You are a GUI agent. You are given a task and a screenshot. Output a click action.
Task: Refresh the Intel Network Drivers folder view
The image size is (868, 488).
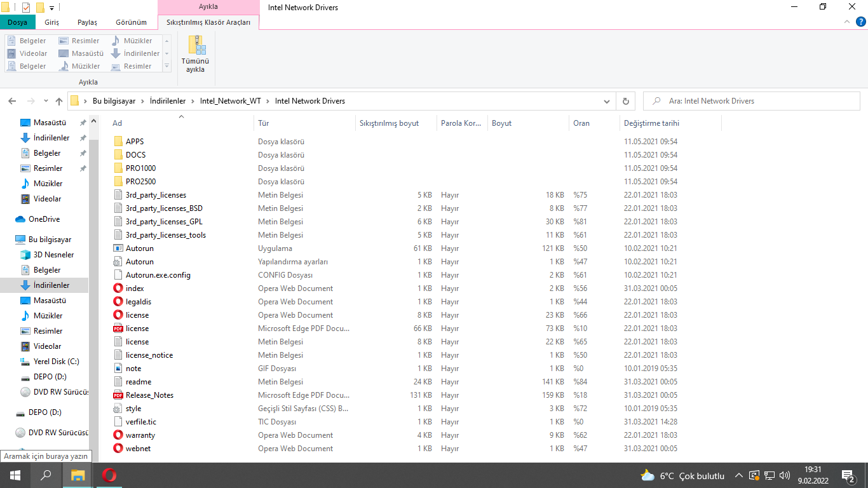pyautogui.click(x=626, y=101)
